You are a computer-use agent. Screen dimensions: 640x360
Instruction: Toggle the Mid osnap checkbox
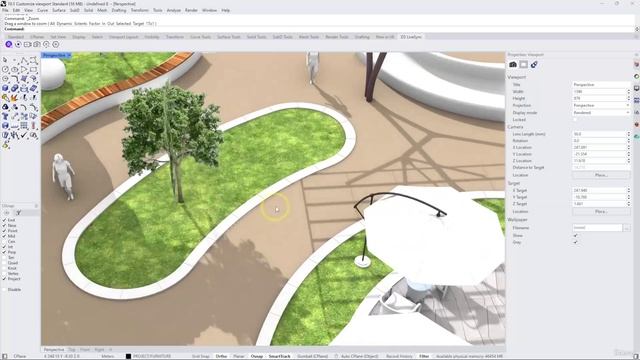coord(4,236)
